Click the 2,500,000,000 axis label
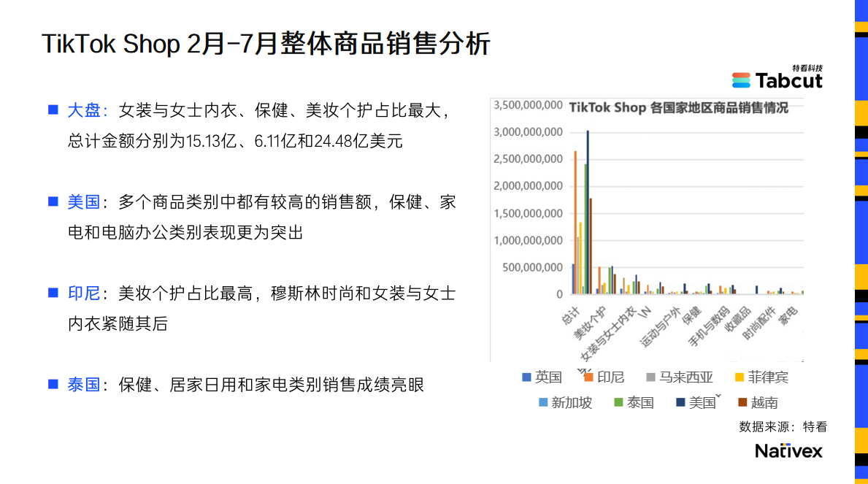 point(528,159)
